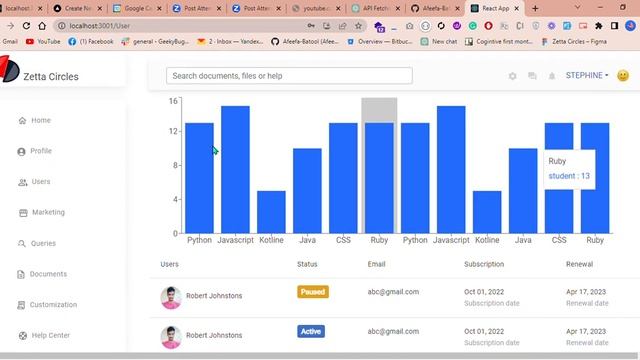640x360 pixels.
Task: Open the Overview Bitbucket bookmark
Action: pyautogui.click(x=380, y=41)
